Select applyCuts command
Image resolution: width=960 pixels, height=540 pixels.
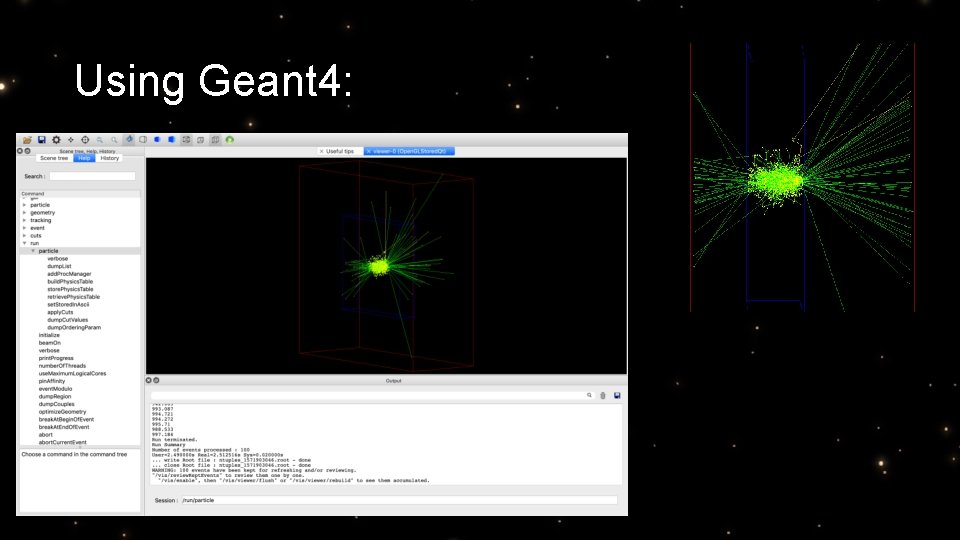coord(60,312)
